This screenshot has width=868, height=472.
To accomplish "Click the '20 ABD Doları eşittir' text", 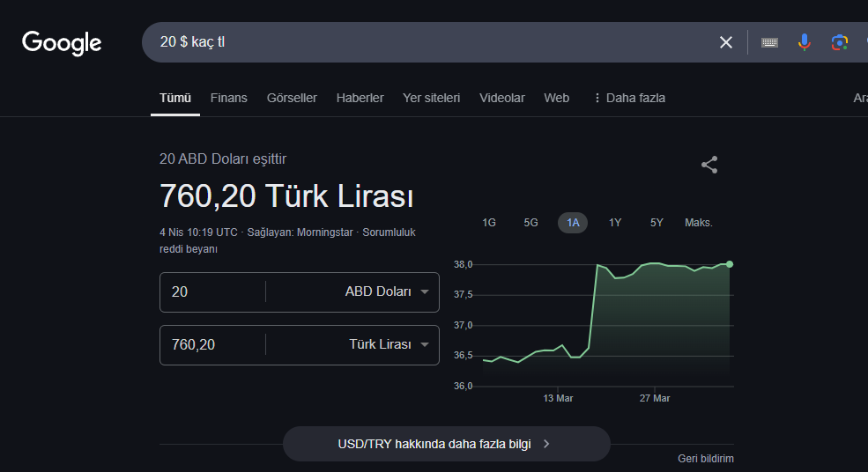I will pos(223,159).
